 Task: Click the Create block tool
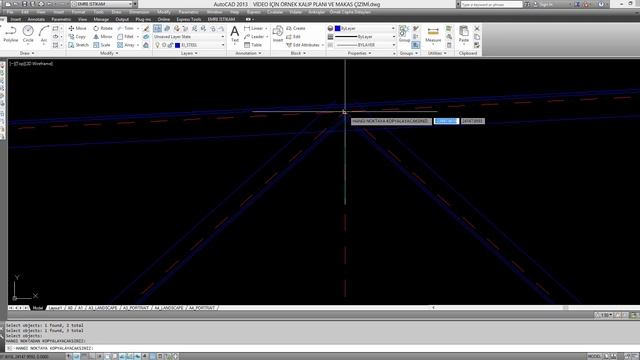coord(296,28)
